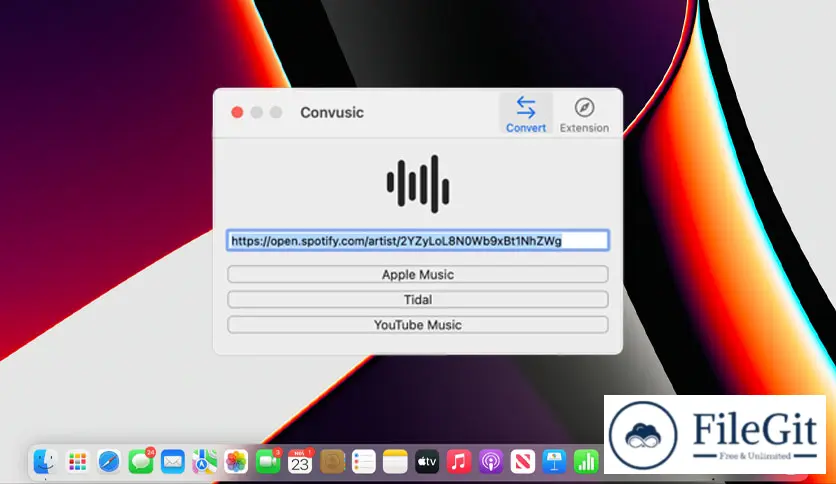Convert link to YouTube Music
This screenshot has width=836, height=484.
[x=417, y=325]
